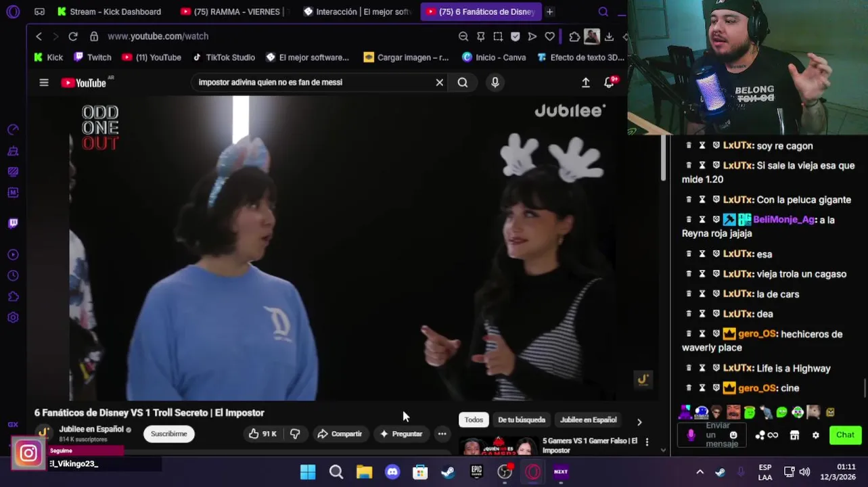Click the Chat send button
868x487 pixels.
tap(845, 435)
